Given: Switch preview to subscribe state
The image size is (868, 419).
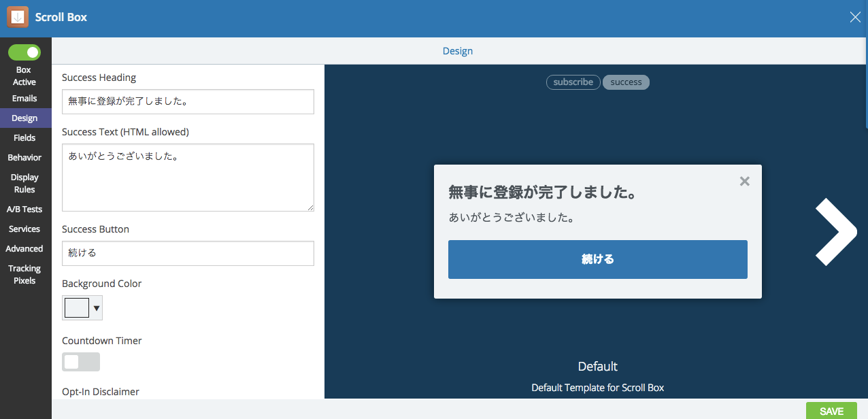Looking at the screenshot, I should [x=573, y=82].
